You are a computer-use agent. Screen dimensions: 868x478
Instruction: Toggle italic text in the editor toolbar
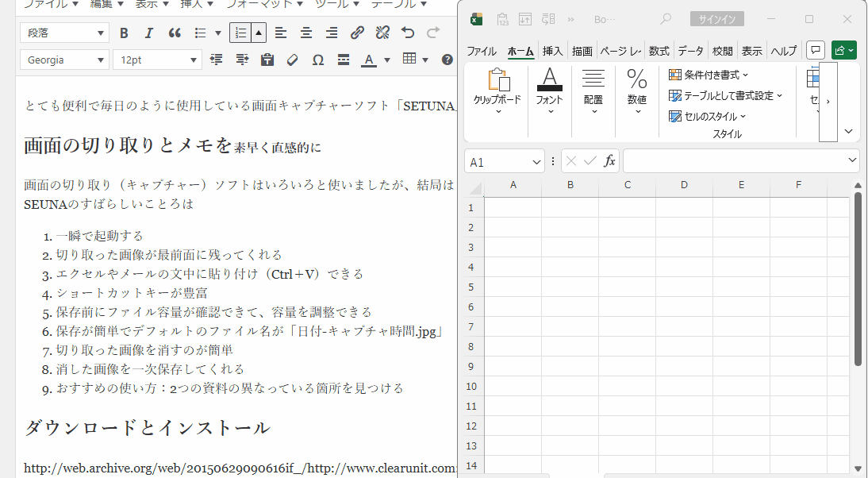148,33
